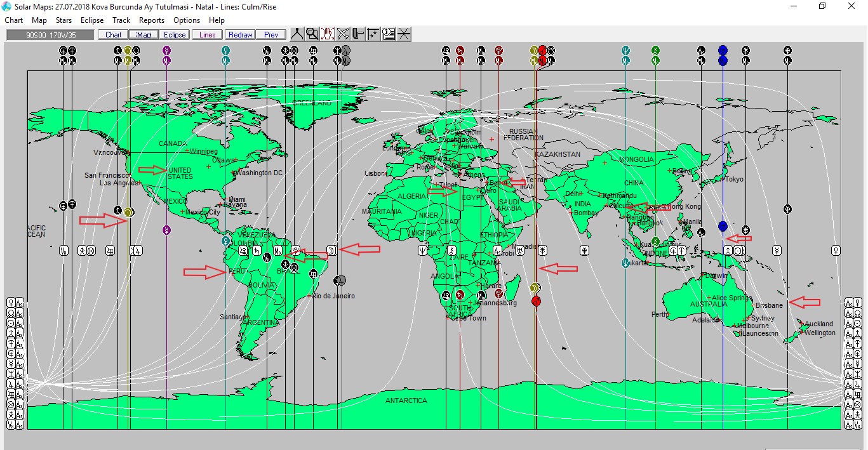Toggle the Map view button
The width and height of the screenshot is (868, 450).
pos(144,35)
